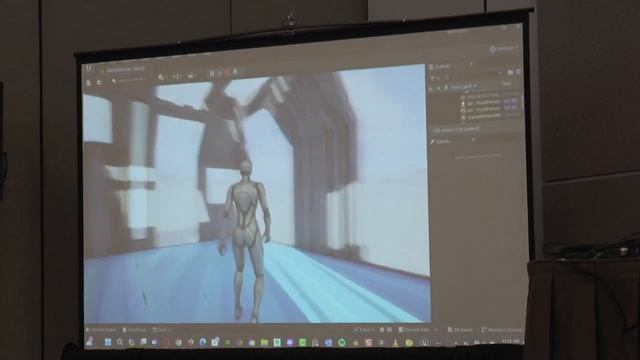Open the Revision Control menu
The width and height of the screenshot is (640, 360).
(502, 330)
